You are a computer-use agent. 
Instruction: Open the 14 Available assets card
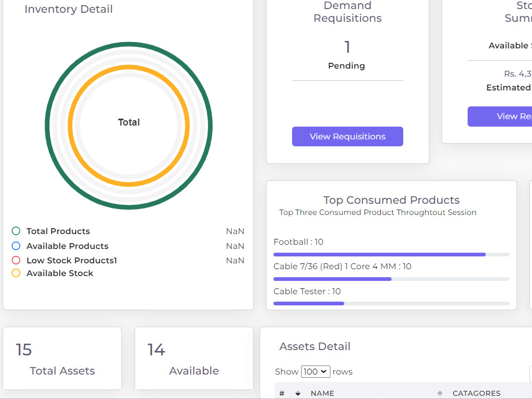(194, 358)
